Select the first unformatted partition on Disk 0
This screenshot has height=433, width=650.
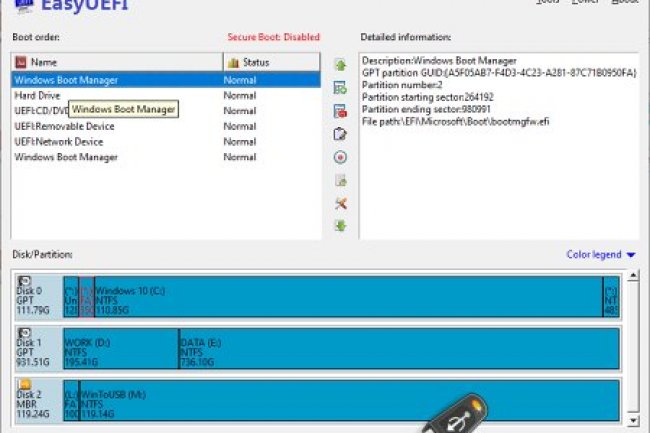coord(71,297)
